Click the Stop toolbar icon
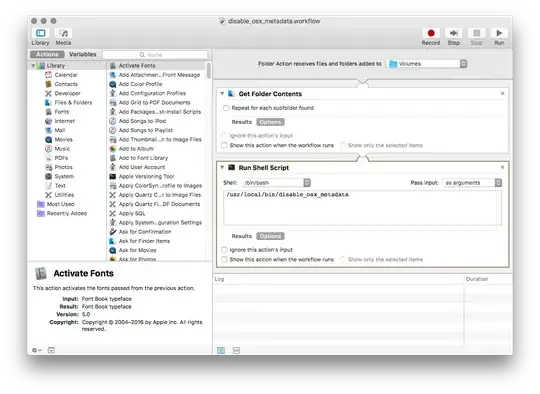Image resolution: width=540 pixels, height=394 pixels. (477, 33)
